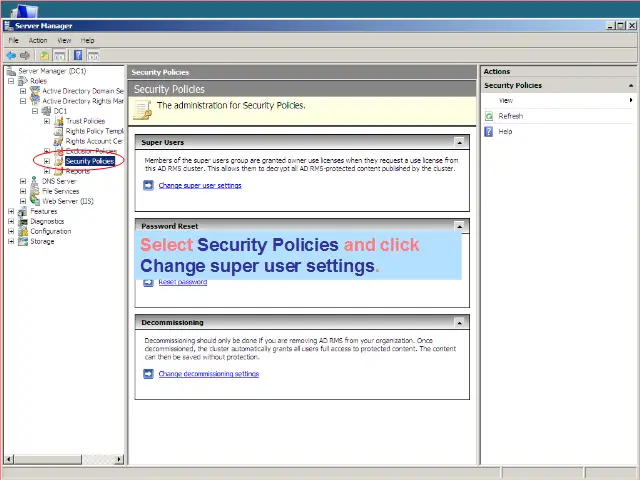Click arrow icon beside Change super user settings

point(148,185)
